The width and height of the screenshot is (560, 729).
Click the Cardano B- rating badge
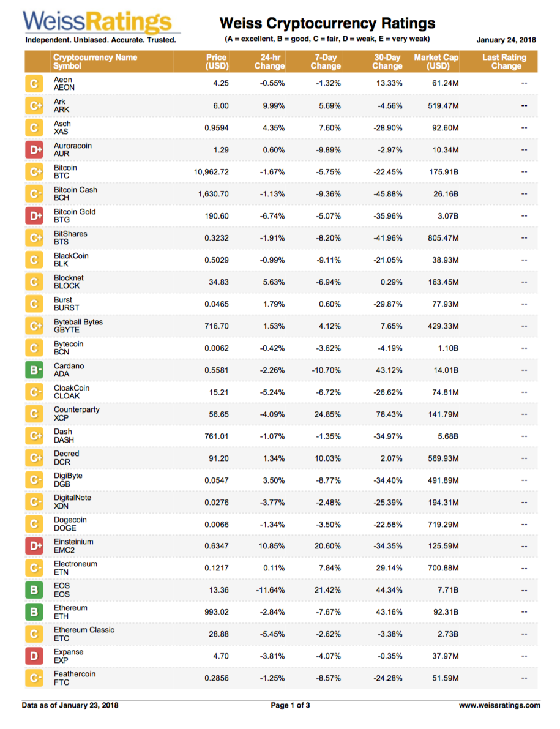tap(34, 370)
